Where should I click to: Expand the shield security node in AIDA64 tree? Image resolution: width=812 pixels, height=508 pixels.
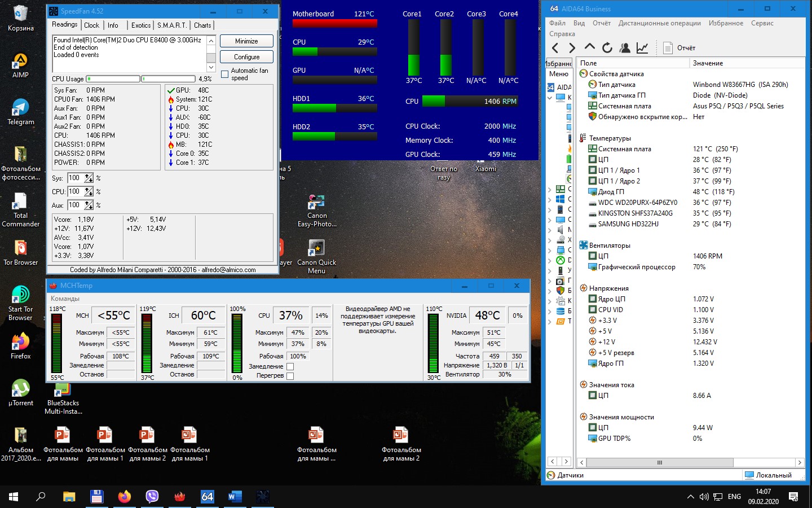550,291
